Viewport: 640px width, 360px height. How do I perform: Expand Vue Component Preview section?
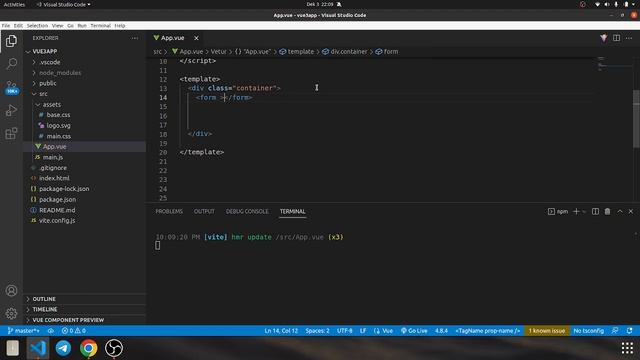[x=85, y=320]
